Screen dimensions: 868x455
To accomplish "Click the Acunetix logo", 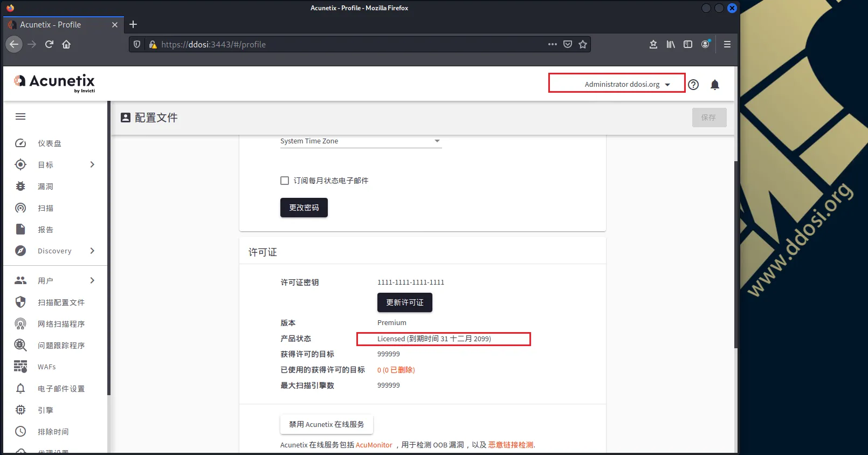I will (54, 83).
